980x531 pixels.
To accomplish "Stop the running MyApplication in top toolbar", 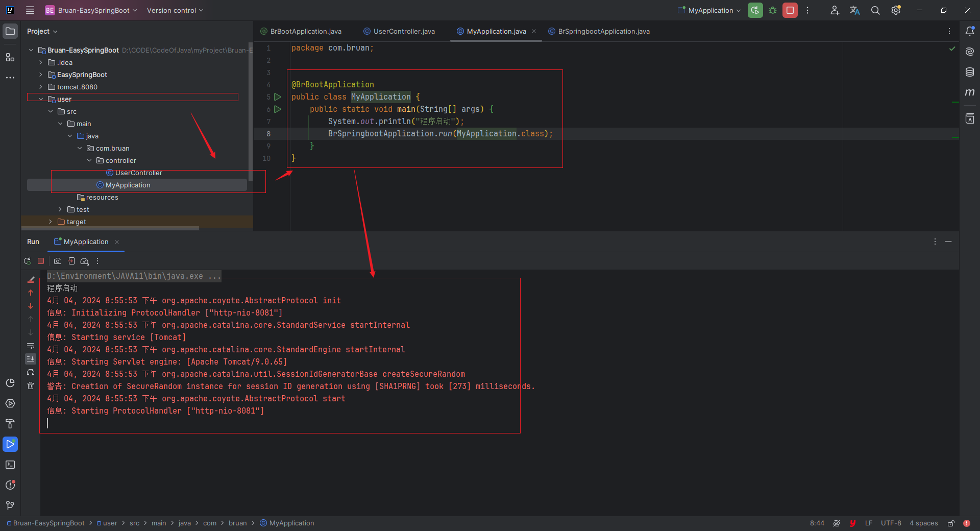I will click(x=790, y=10).
